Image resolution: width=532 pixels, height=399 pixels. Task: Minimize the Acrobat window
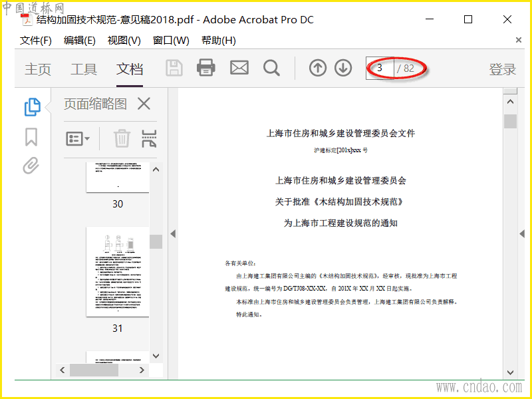click(430, 19)
